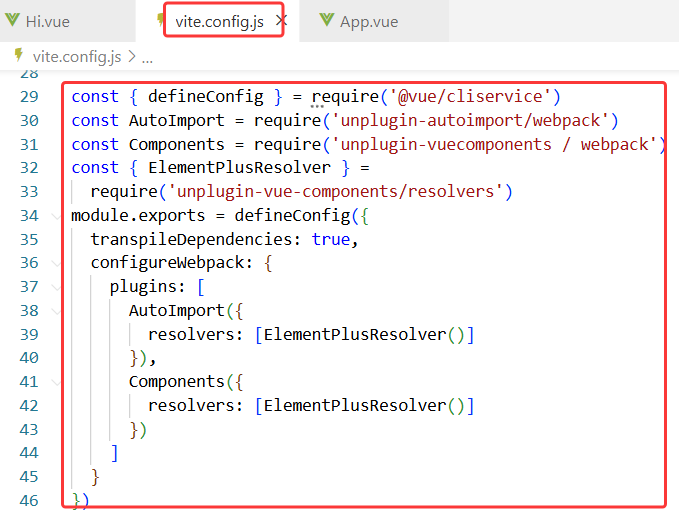Click ElementPlusResolver on line 32
Viewport: 679px width, 515px height.
point(239,168)
